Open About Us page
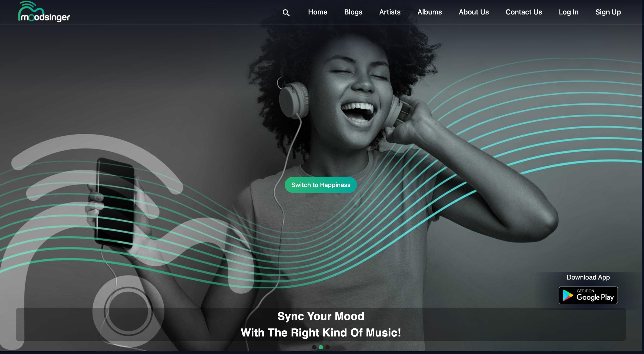The image size is (644, 354). click(x=474, y=12)
